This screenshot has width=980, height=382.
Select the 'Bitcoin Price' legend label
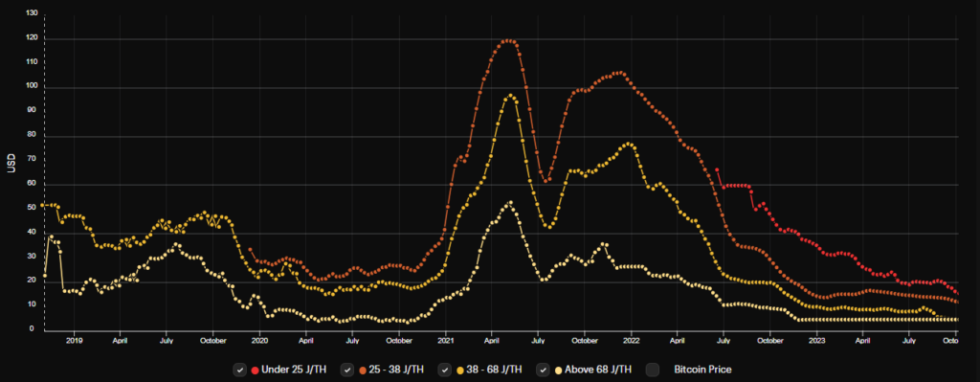pyautogui.click(x=702, y=371)
